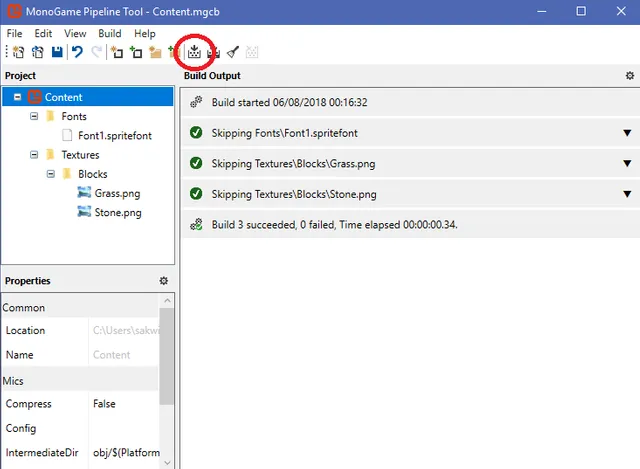Open Build Output settings gear
640x469 pixels.
630,76
